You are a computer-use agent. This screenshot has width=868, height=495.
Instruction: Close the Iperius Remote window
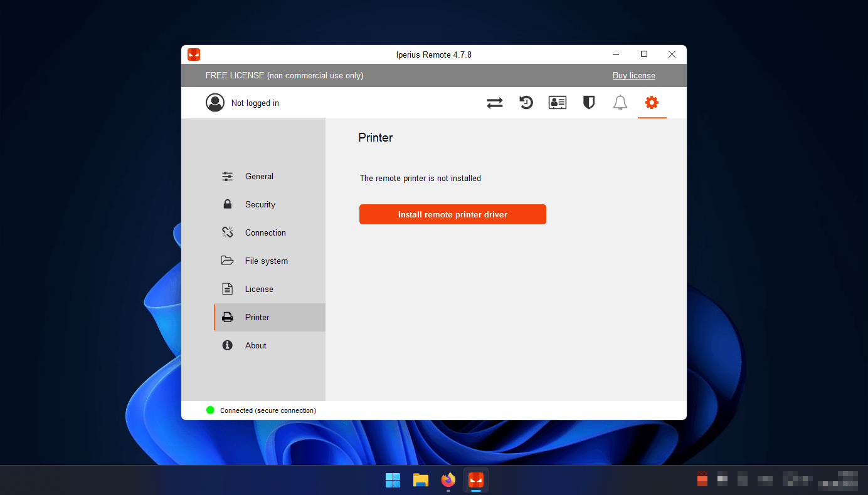click(672, 55)
